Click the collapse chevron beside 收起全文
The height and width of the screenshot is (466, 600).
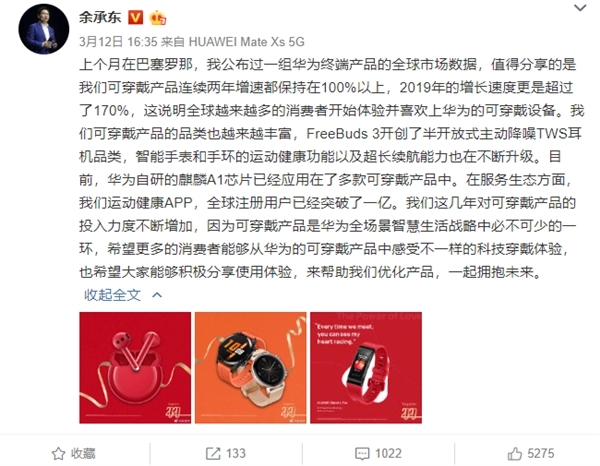coord(157,295)
